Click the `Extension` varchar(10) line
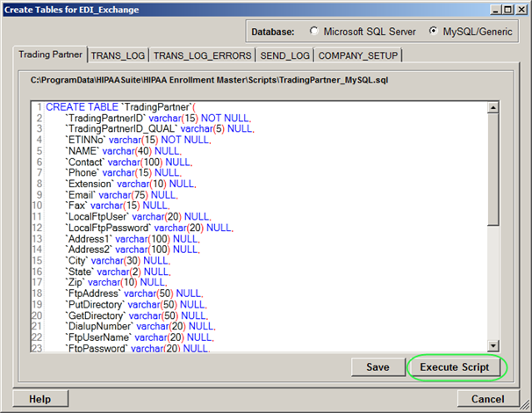The height and width of the screenshot is (413, 532). pos(130,184)
